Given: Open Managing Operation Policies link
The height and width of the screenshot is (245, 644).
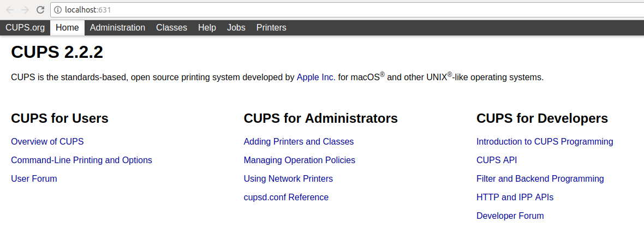Looking at the screenshot, I should coord(300,160).
